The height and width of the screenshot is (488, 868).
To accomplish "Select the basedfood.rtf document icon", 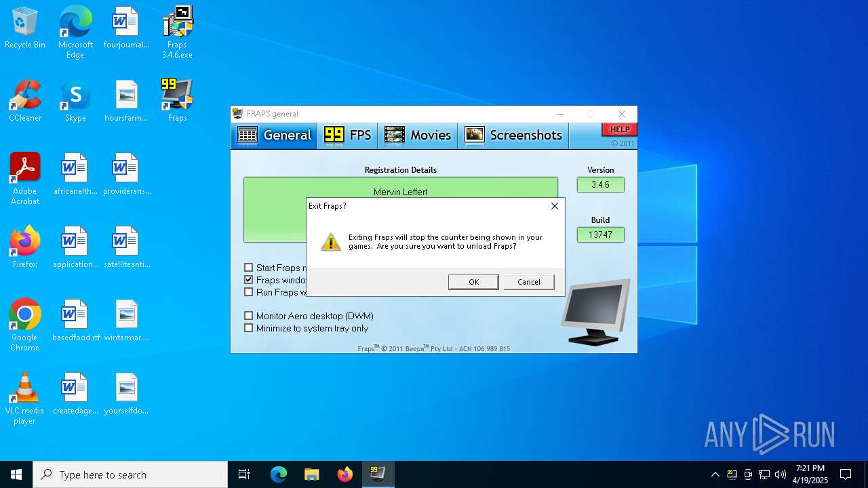I will click(x=75, y=321).
